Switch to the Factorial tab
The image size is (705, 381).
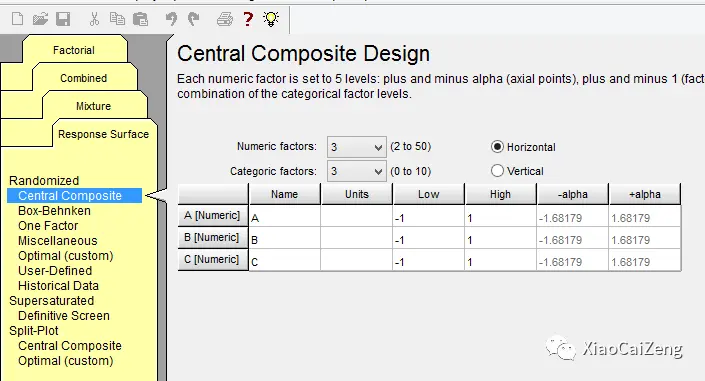[x=74, y=50]
